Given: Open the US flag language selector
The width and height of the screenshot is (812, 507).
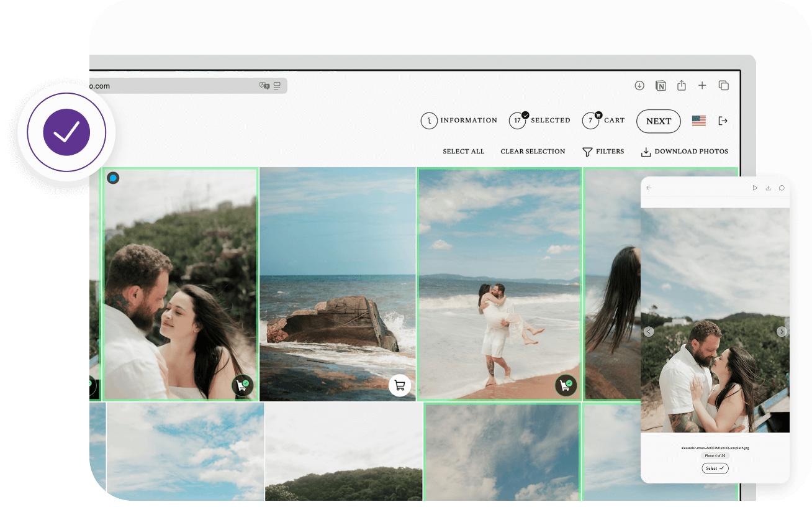Looking at the screenshot, I should point(698,121).
